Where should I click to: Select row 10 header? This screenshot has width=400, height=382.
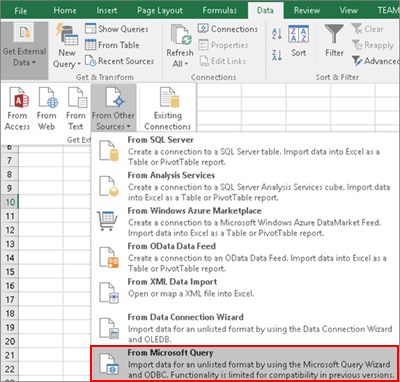point(10,202)
